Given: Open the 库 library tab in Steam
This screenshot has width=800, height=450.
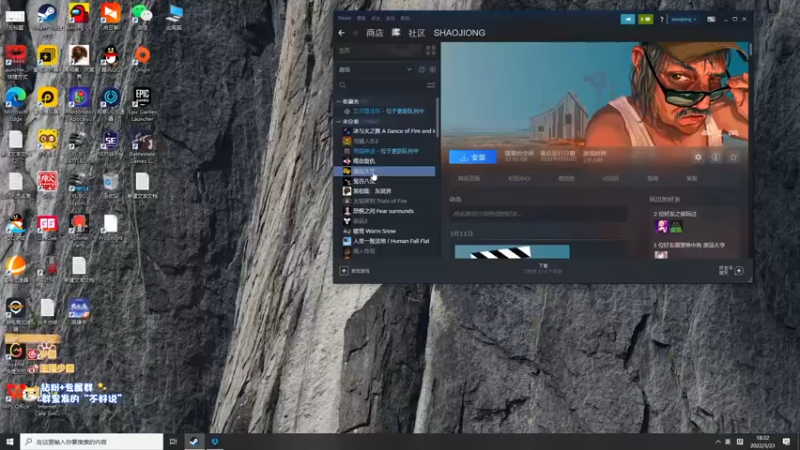Looking at the screenshot, I should coord(396,33).
